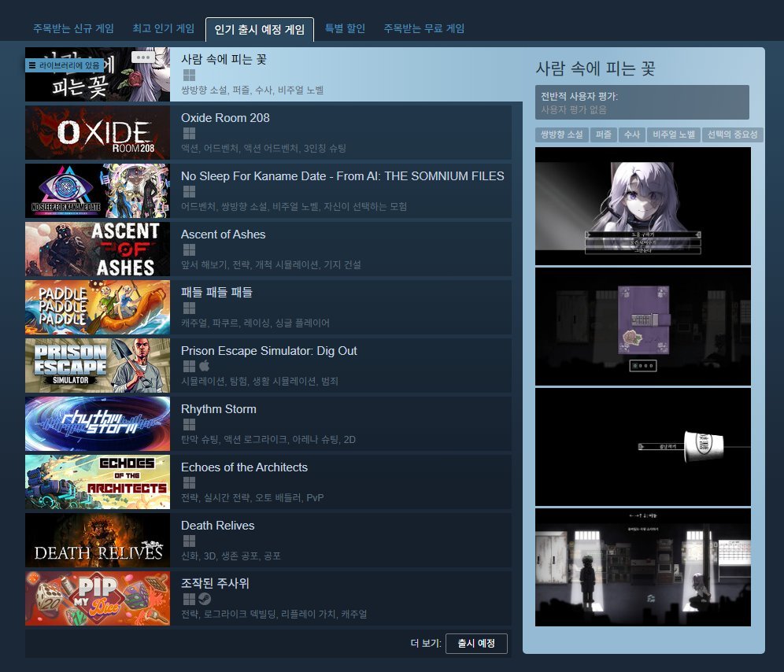784x672 pixels.
Task: Click No Sleep For Kaname Date title
Action: (342, 176)
